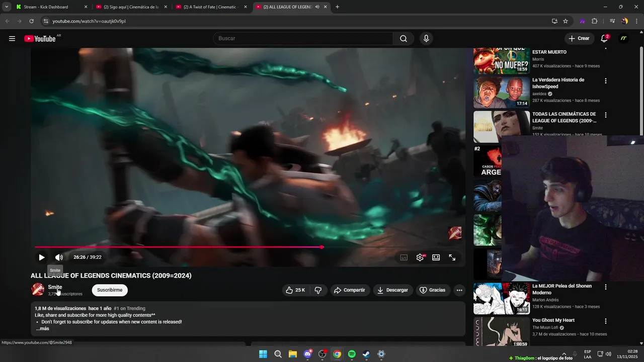This screenshot has width=644, height=362.
Task: Open La MEJOR Pelea del Shonen thumbnail
Action: click(x=502, y=299)
